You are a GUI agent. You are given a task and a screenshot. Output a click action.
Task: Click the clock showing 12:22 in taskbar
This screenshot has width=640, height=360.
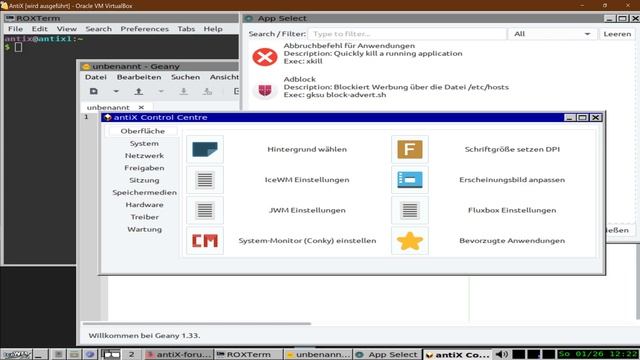pyautogui.click(x=598, y=354)
